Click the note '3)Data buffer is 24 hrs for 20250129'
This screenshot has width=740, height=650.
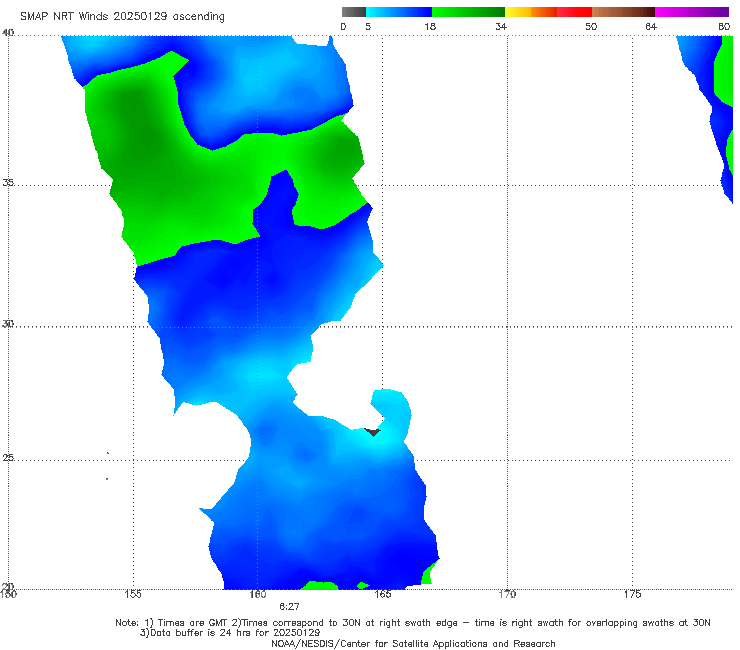point(230,633)
